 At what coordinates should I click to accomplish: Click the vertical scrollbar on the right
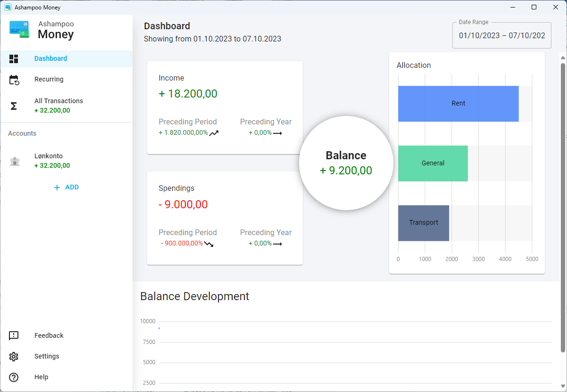pyautogui.click(x=563, y=207)
